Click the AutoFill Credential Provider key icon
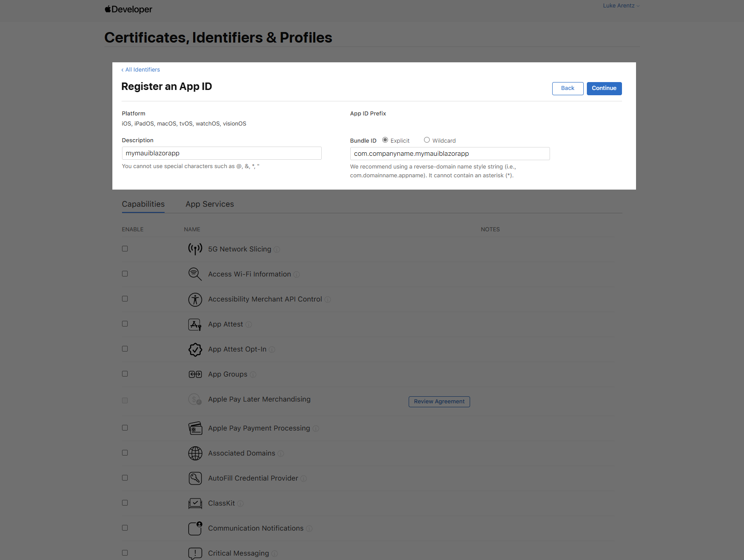Image resolution: width=744 pixels, height=560 pixels. pos(195,478)
